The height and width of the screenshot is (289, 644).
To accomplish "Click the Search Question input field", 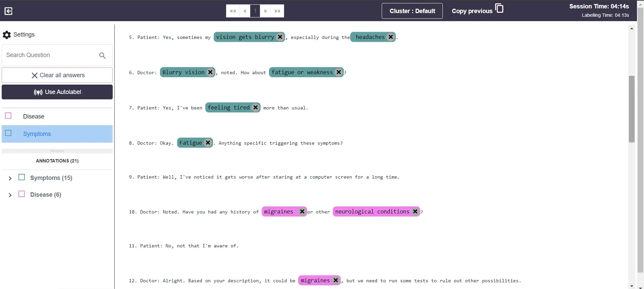I will (x=50, y=55).
